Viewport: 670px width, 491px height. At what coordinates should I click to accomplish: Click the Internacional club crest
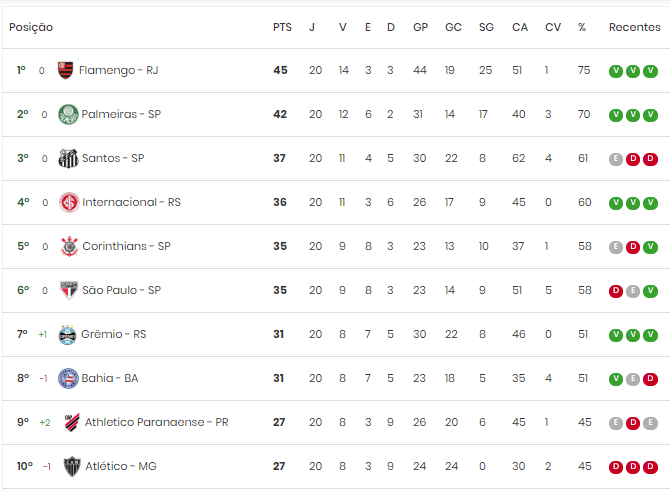click(x=69, y=202)
